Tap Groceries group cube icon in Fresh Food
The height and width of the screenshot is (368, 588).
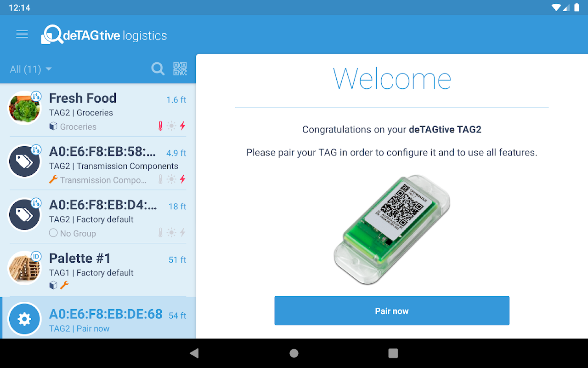pos(53,126)
